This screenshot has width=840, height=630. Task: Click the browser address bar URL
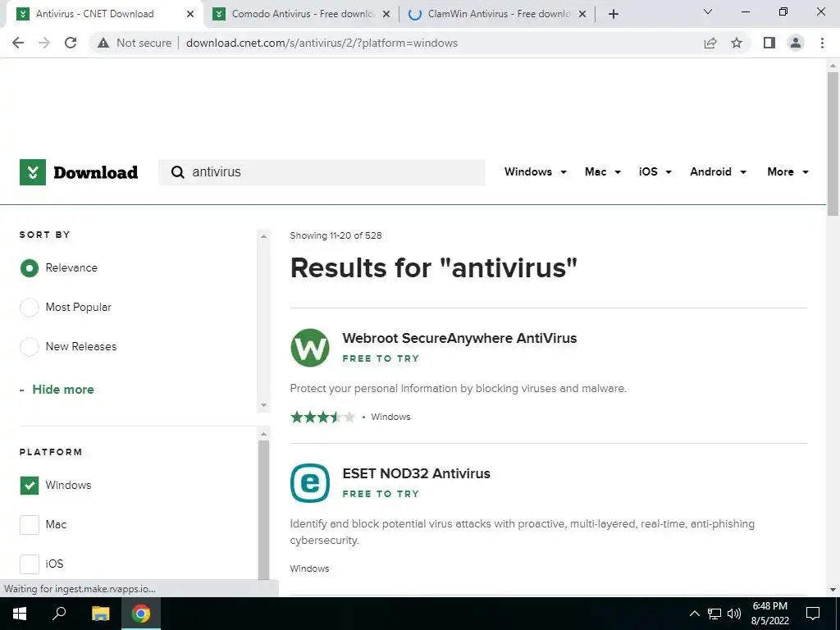(322, 43)
